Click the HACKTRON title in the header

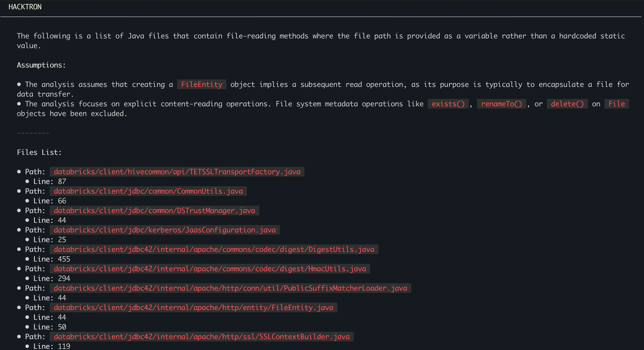(25, 7)
